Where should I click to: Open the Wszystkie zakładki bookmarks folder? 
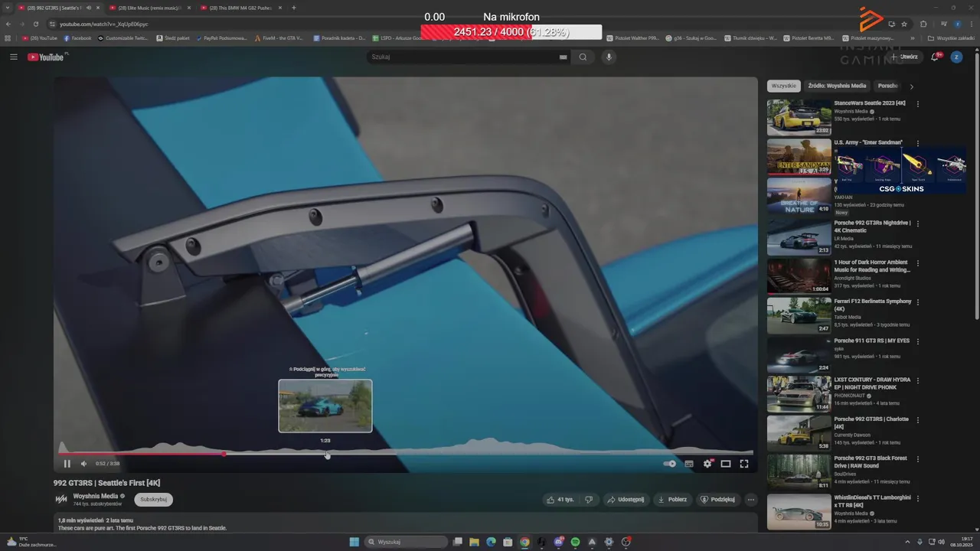coord(951,37)
